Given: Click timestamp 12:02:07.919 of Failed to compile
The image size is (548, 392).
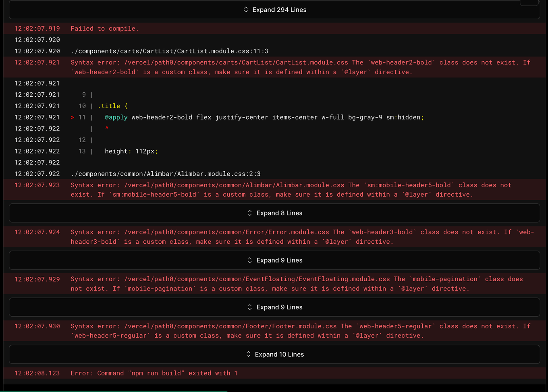Looking at the screenshot, I should coord(37,28).
